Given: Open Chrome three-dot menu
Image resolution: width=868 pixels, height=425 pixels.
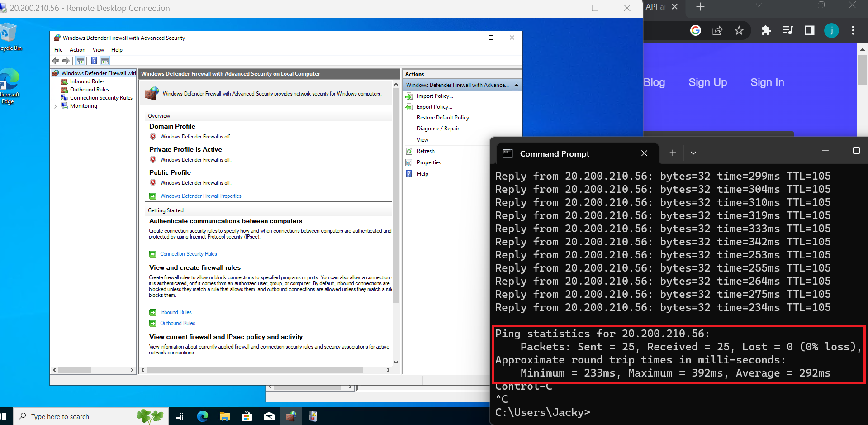Looking at the screenshot, I should [x=853, y=30].
